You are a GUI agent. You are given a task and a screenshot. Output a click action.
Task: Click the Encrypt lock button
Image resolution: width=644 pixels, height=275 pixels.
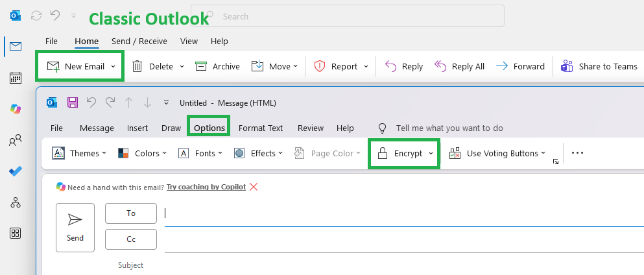[x=400, y=153]
